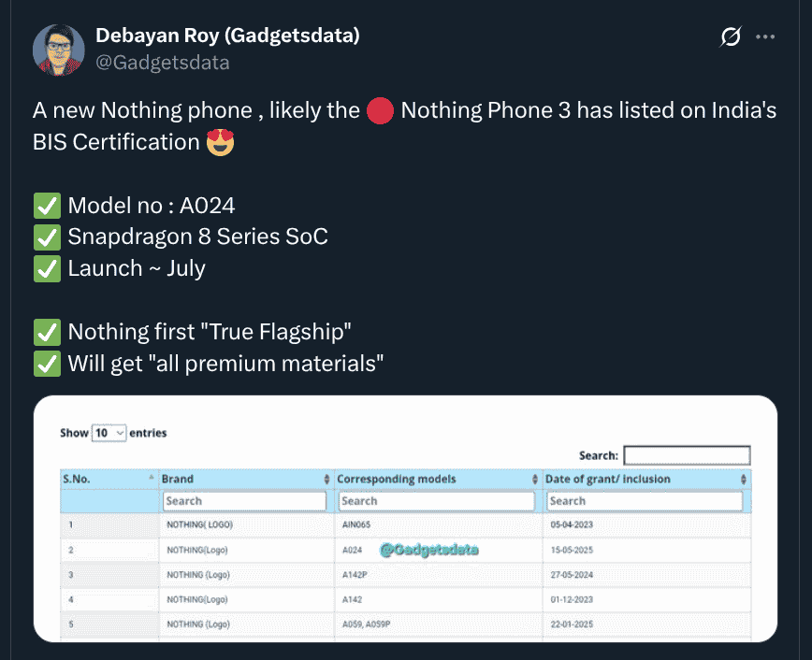This screenshot has width=812, height=660.
Task: Click the Grok slashed-circle icon on the tweet
Action: 731,36
